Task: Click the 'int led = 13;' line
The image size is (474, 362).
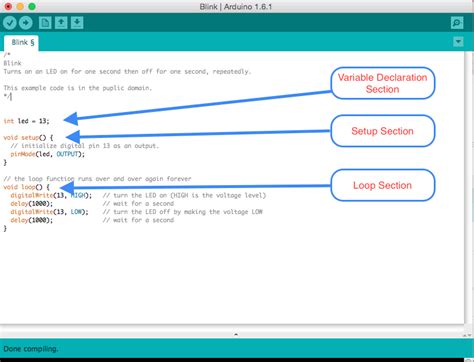Action: click(26, 121)
